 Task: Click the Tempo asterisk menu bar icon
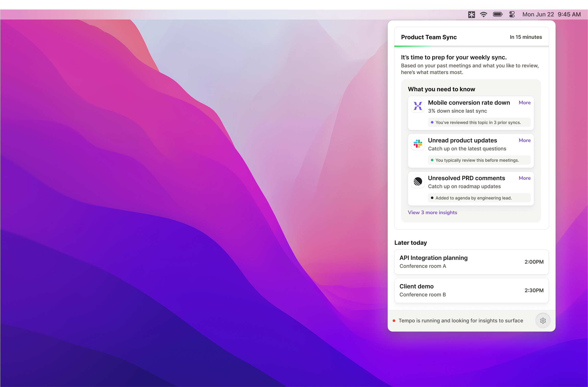[471, 14]
